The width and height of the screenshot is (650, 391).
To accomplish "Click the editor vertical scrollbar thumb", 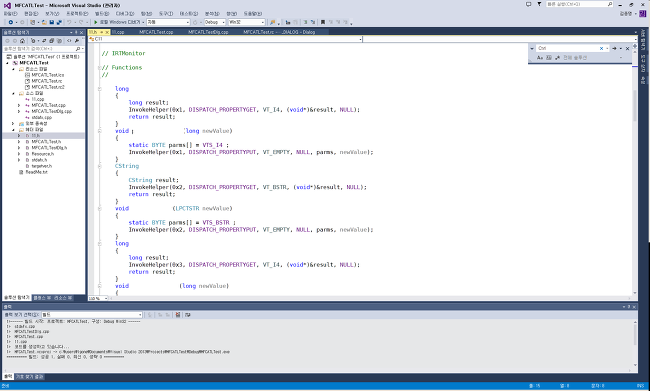I will [x=635, y=106].
